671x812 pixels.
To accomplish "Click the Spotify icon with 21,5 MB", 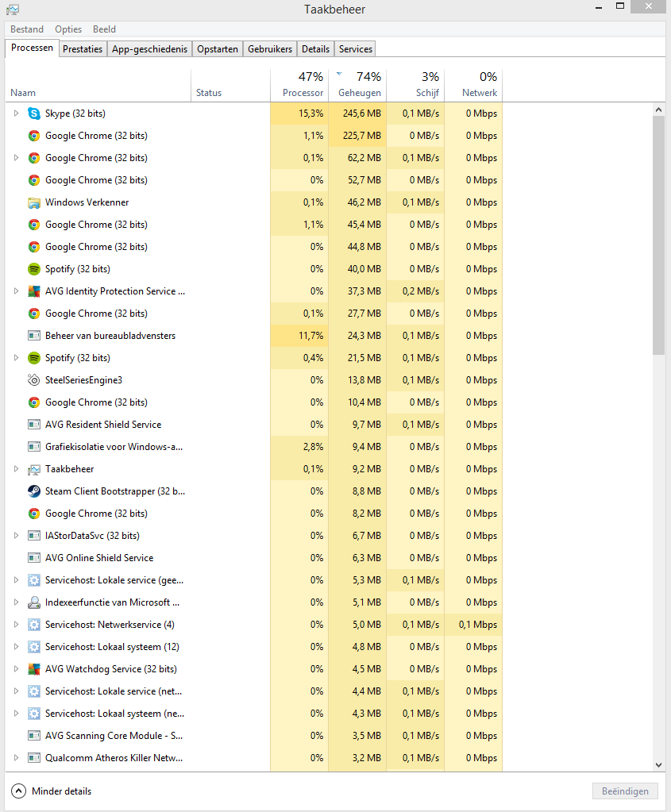I will (x=33, y=358).
